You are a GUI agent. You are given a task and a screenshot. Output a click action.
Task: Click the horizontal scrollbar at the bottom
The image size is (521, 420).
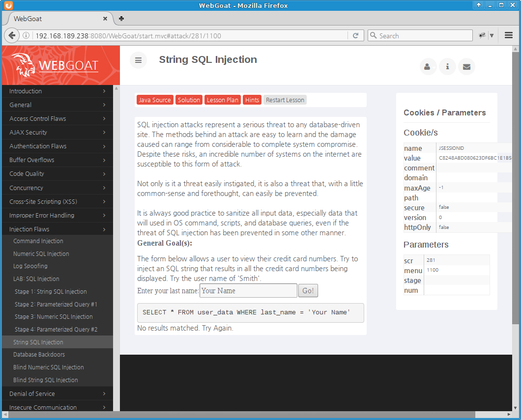tap(242, 415)
